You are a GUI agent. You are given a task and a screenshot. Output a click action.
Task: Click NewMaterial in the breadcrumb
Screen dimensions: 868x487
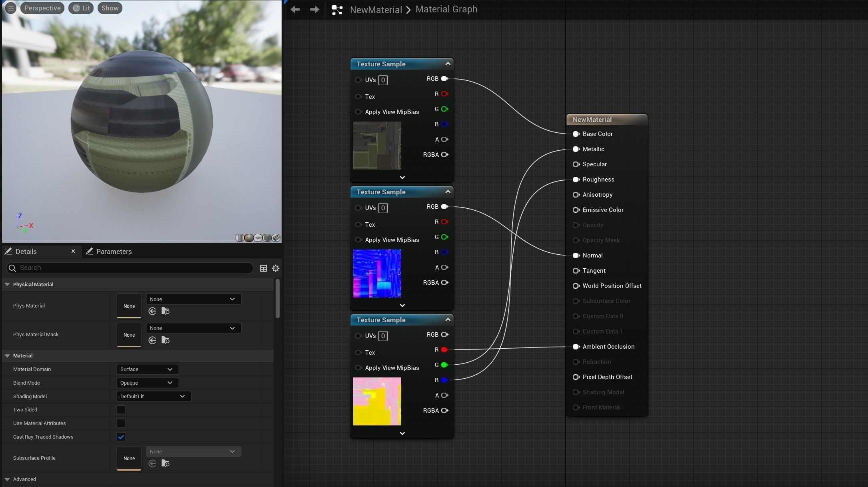point(376,10)
